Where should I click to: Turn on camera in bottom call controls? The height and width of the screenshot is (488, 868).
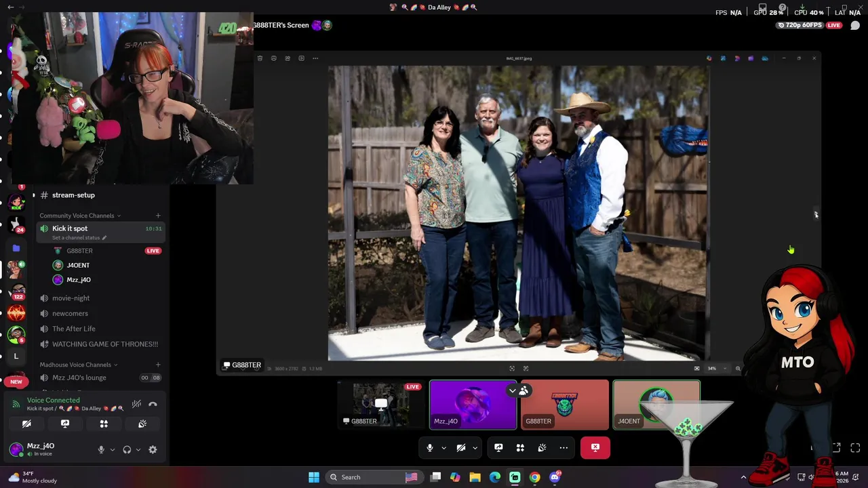[x=460, y=447]
